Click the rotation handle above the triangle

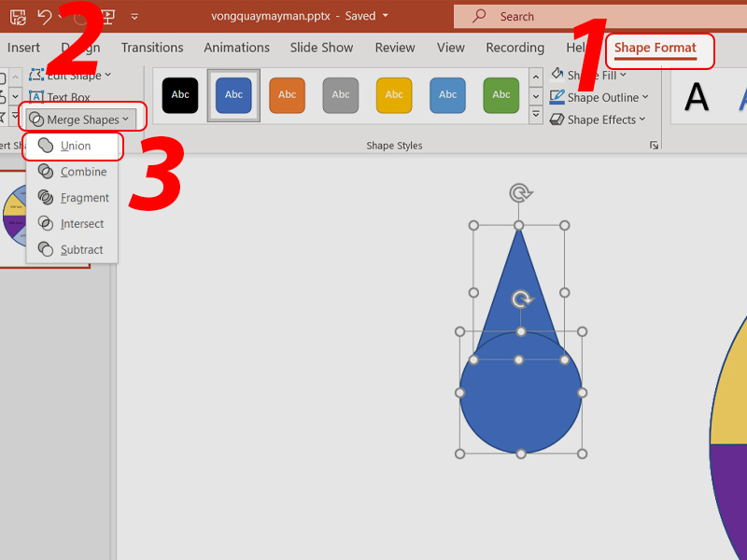pyautogui.click(x=519, y=193)
